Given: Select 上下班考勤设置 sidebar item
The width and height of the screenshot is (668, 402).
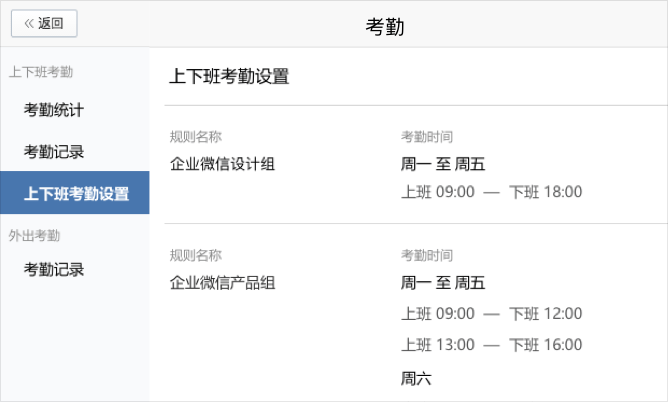Looking at the screenshot, I should (75, 192).
